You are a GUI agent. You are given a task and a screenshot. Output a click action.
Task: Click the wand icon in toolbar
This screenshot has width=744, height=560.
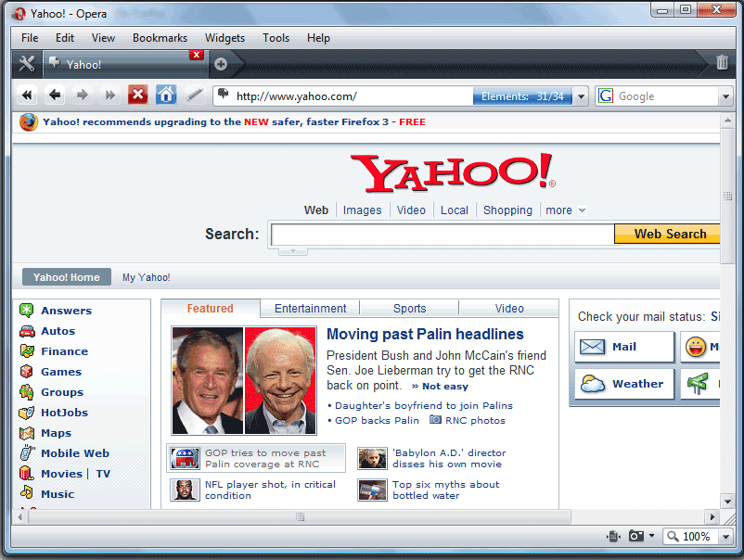[x=194, y=95]
